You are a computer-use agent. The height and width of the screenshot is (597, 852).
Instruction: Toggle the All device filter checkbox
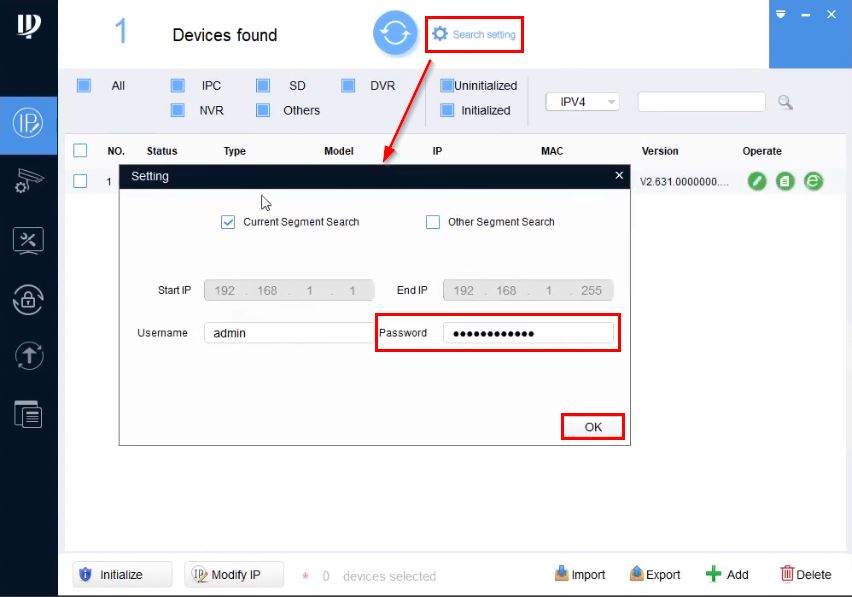tap(84, 85)
